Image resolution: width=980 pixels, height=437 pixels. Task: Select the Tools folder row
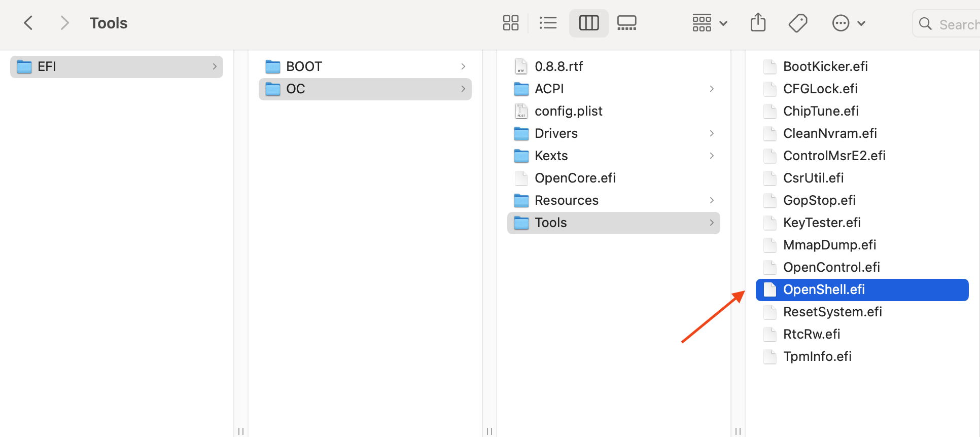(x=614, y=223)
